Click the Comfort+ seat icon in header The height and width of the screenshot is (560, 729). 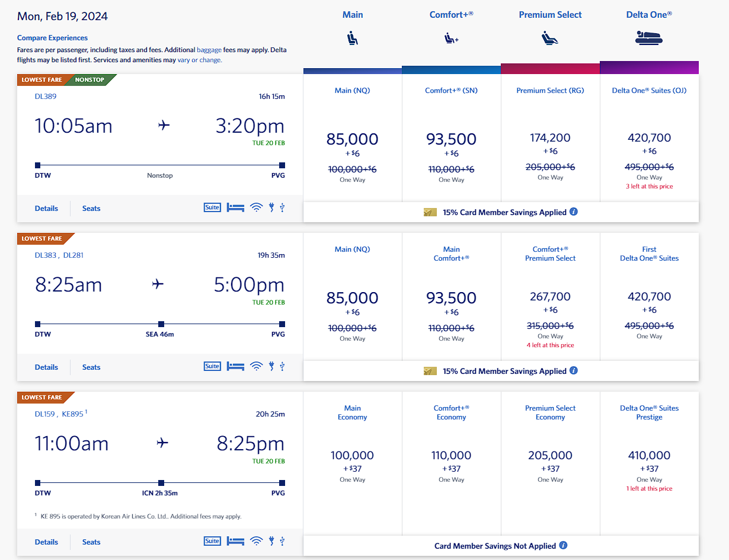[x=452, y=39]
